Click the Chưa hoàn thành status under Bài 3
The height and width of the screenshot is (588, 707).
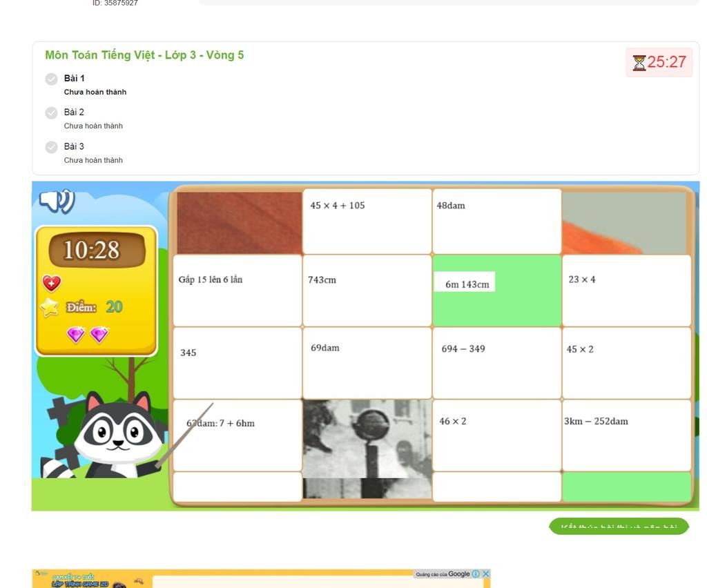click(93, 160)
